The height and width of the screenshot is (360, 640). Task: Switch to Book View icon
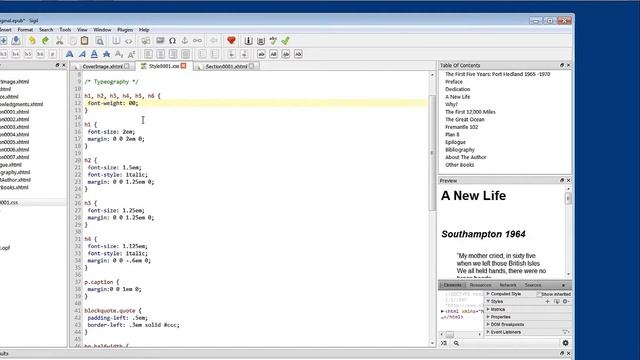pyautogui.click(x=116, y=40)
